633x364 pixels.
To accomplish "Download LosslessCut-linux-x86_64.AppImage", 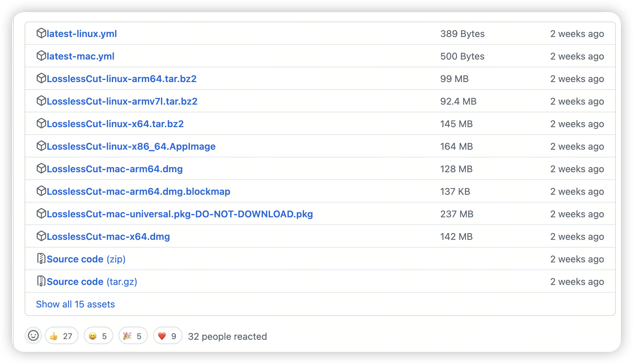I will pos(131,146).
